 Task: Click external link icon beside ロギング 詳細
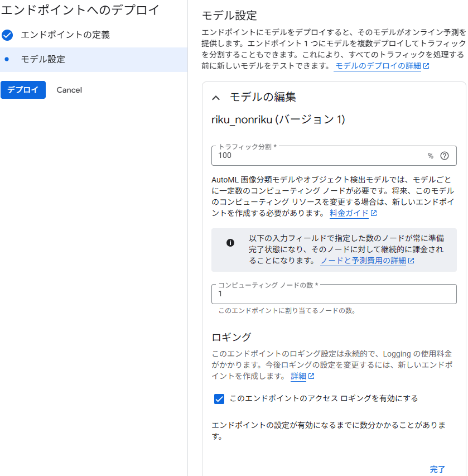[x=311, y=377]
